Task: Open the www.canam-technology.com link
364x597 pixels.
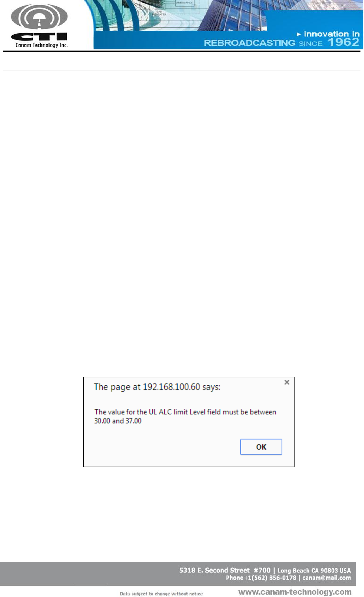Action: (295, 592)
